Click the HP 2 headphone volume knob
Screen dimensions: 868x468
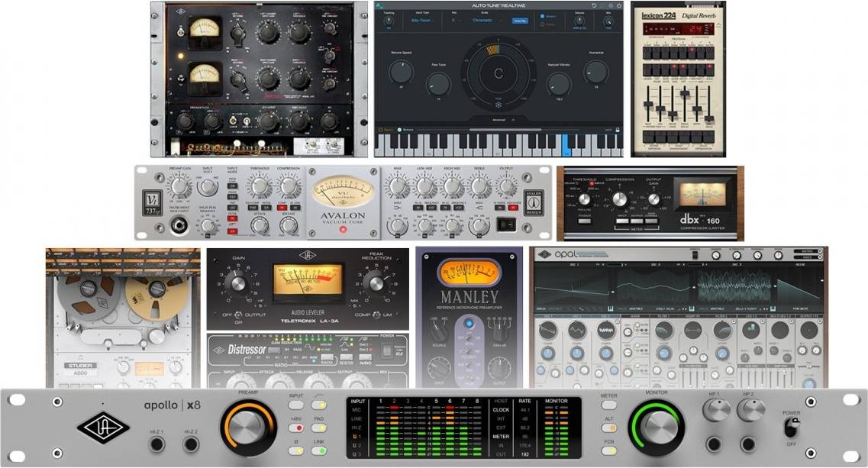[750, 409]
